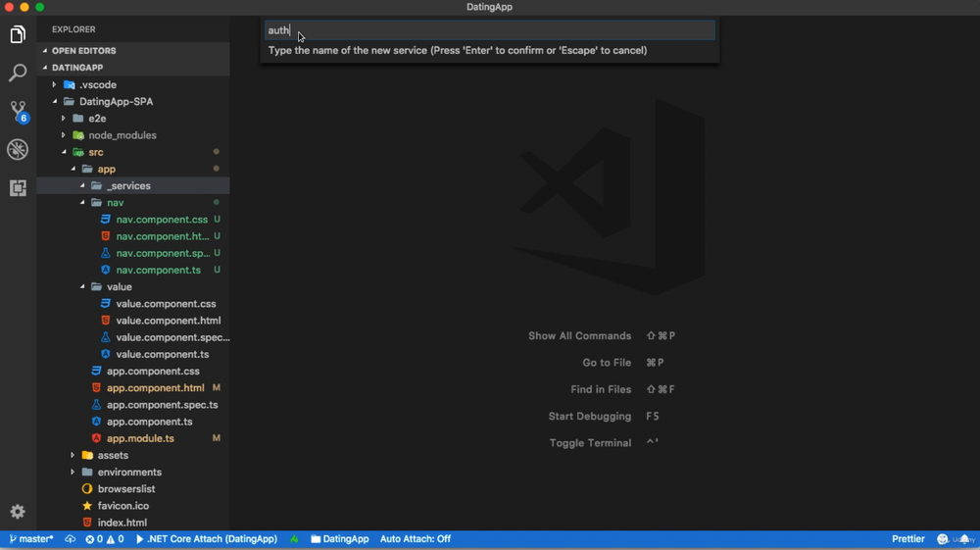Open errors and warnings count in status bar
The width and height of the screenshot is (980, 550).
point(105,539)
